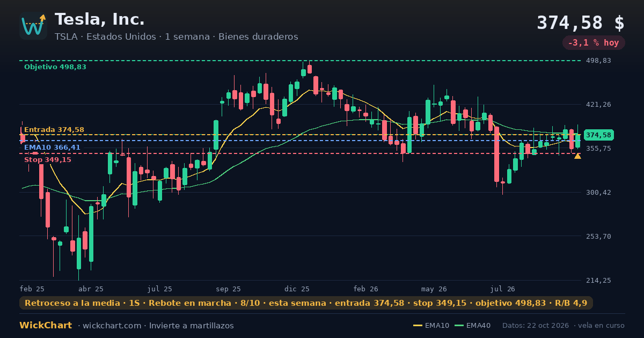Viewport: 644px width, 338px height.
Task: Click the orange Retroceso a la media summary banner
Action: 306,303
